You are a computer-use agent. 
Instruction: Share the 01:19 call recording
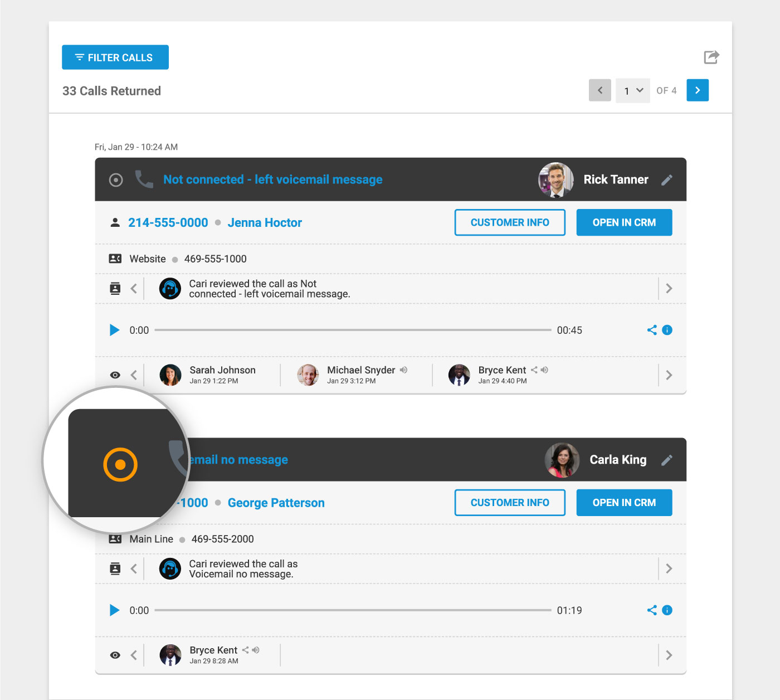[652, 610]
